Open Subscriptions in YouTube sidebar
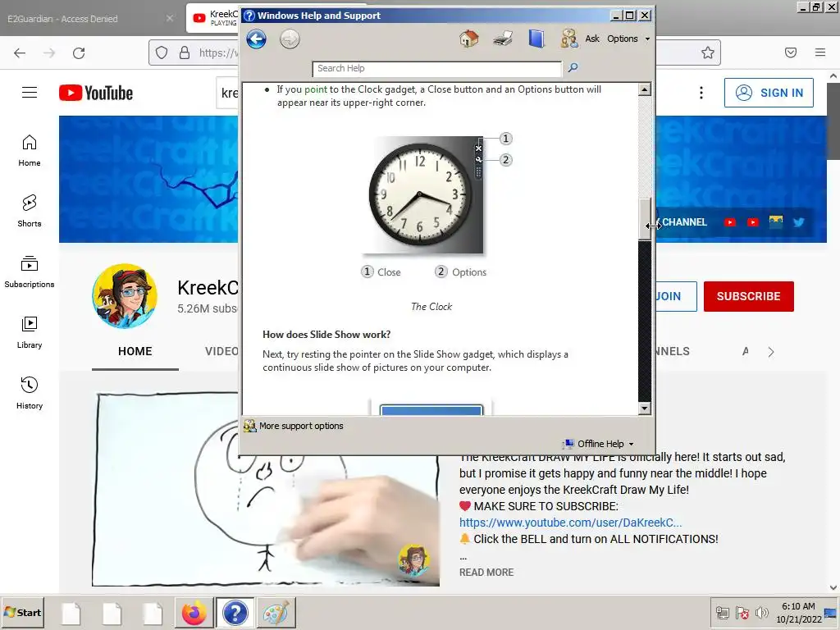Screen dimensions: 840x630 30,272
